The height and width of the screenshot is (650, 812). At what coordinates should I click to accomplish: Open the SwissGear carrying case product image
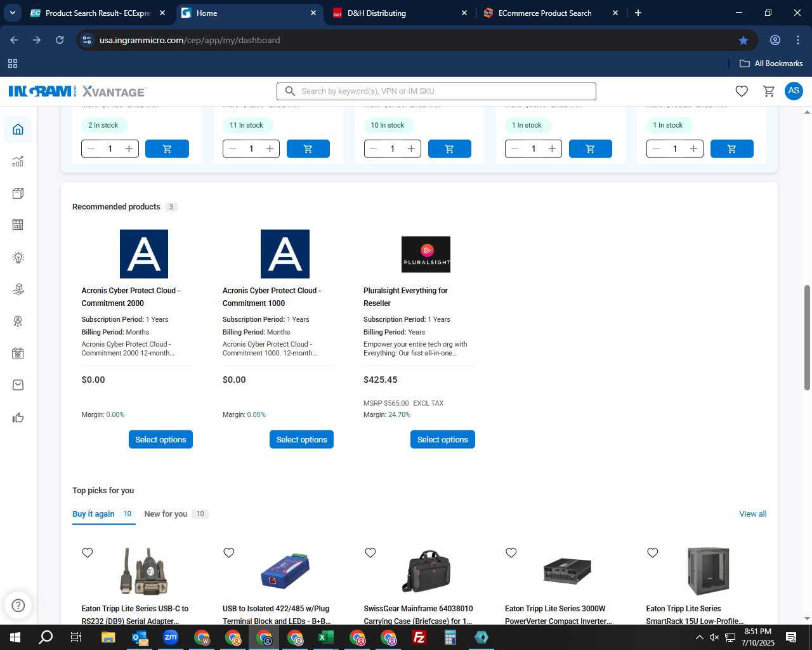coord(426,571)
